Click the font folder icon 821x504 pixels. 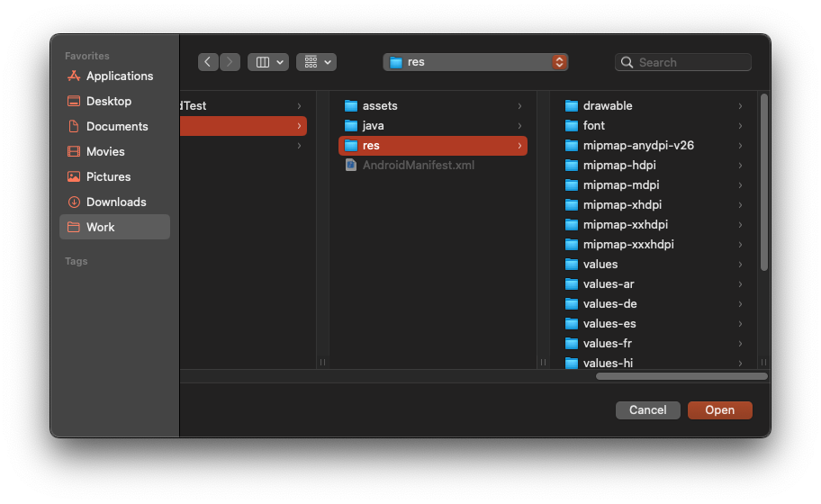tap(572, 126)
